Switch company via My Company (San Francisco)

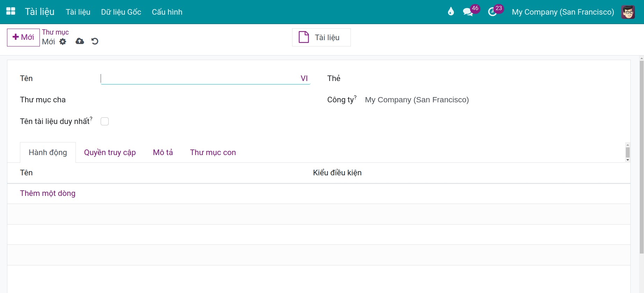[x=563, y=12]
